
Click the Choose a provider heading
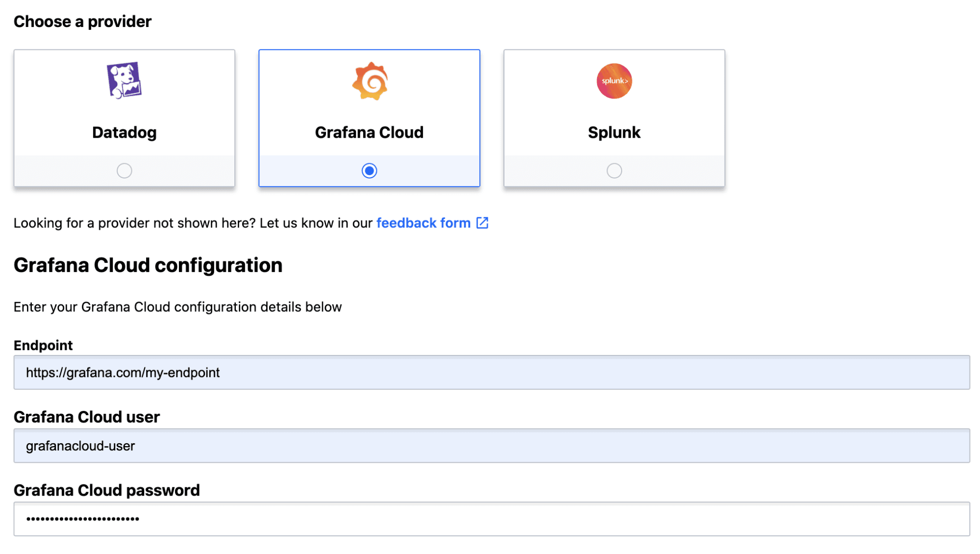(82, 22)
